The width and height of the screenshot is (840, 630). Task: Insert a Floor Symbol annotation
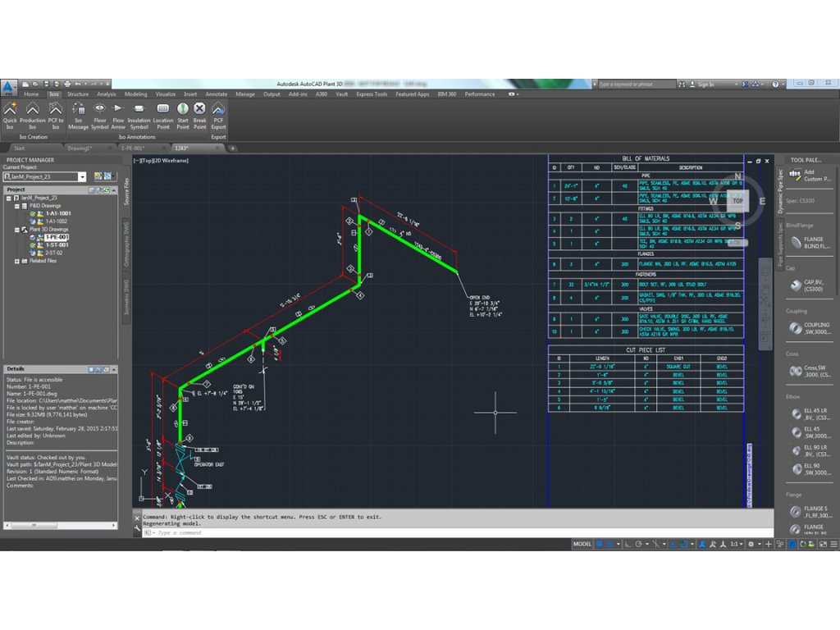click(99, 116)
